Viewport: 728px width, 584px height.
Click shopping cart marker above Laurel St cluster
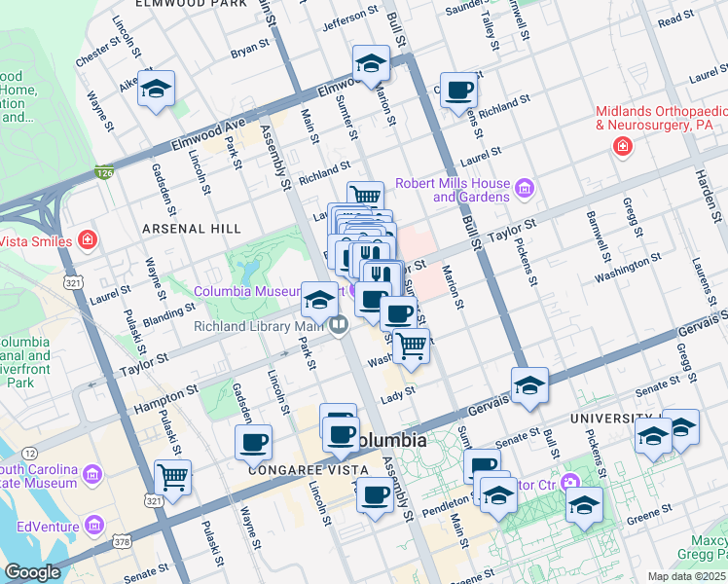365,195
